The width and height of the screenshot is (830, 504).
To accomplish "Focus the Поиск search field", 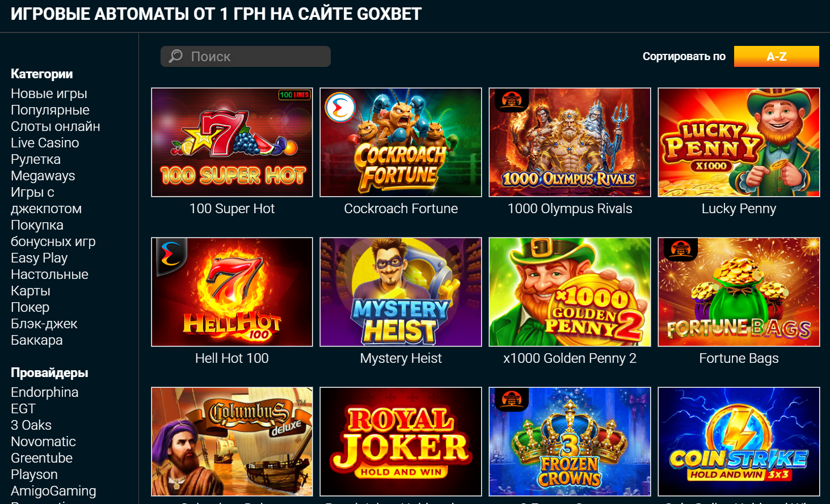I will (246, 56).
